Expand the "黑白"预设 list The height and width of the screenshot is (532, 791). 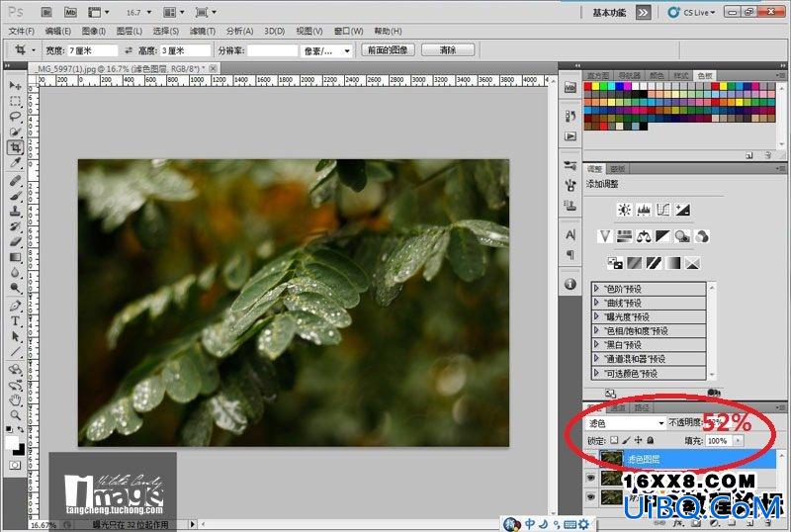point(597,345)
